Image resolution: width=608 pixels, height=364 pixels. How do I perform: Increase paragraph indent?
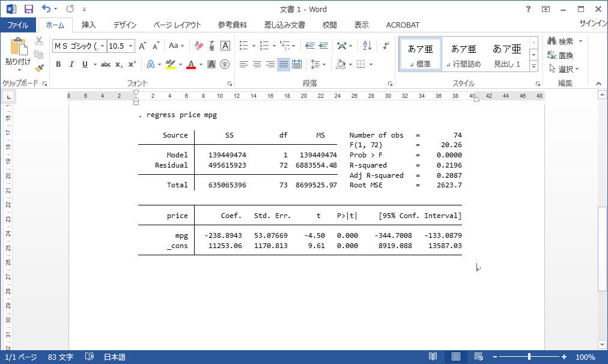(x=323, y=46)
